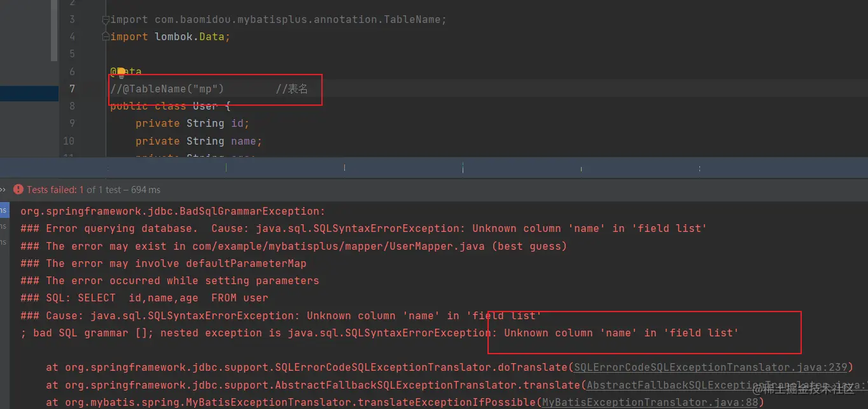The width and height of the screenshot is (868, 409).
Task: Click gutter line number 9
Action: (x=71, y=123)
